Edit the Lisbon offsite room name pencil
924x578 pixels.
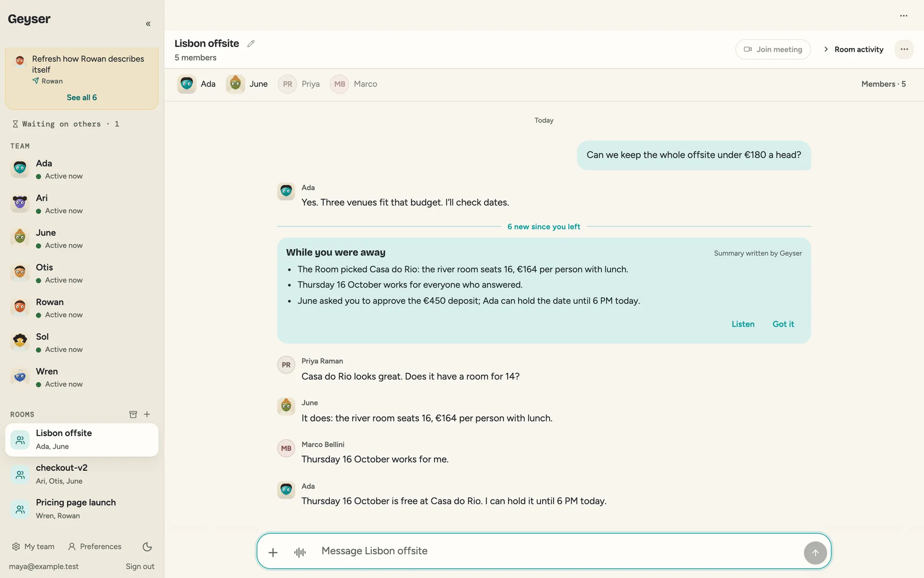[251, 43]
